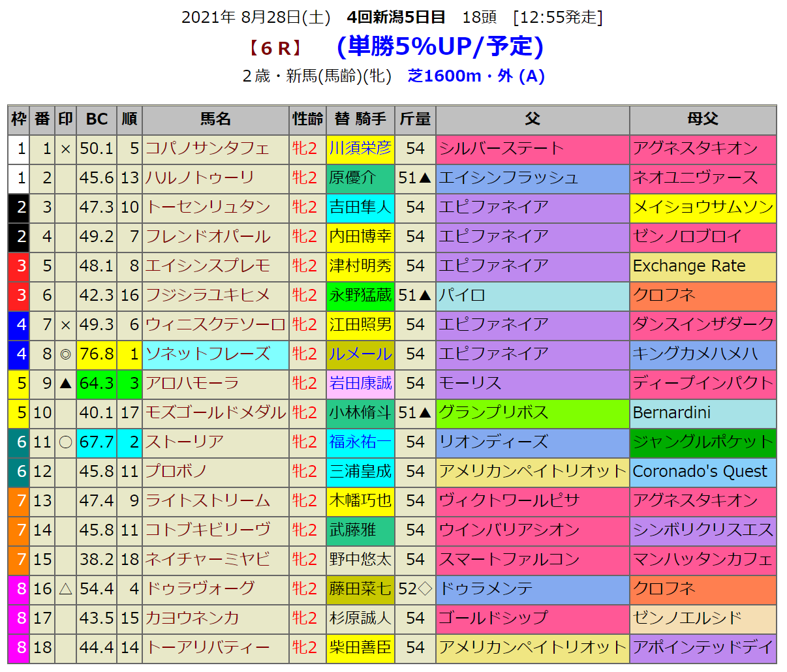Click jockey name 福永祐一
This screenshot has height=672, width=787.
click(360, 442)
